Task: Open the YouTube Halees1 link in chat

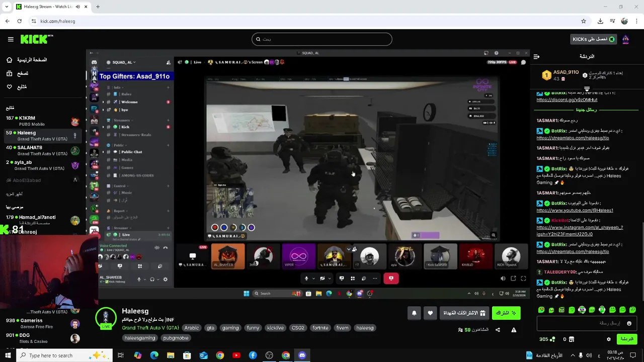Action: [575, 210]
